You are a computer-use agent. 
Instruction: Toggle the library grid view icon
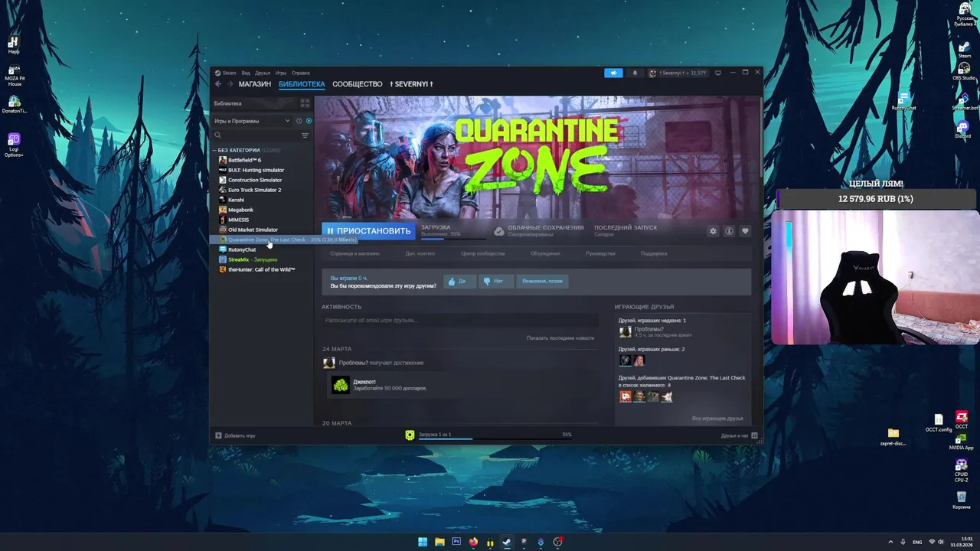[305, 103]
